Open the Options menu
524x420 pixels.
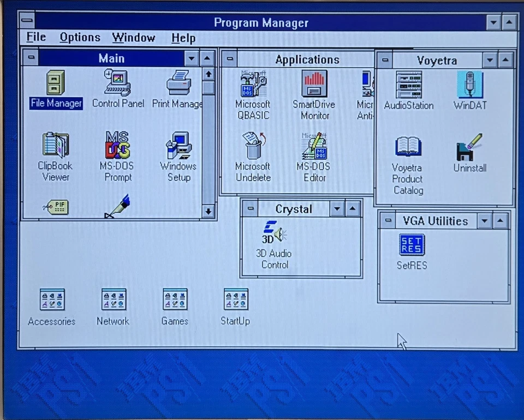80,38
